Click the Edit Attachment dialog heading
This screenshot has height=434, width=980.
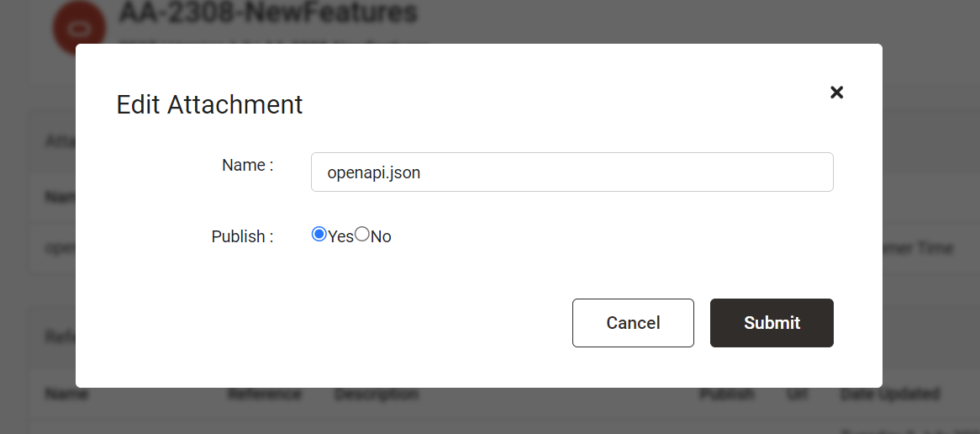[209, 104]
